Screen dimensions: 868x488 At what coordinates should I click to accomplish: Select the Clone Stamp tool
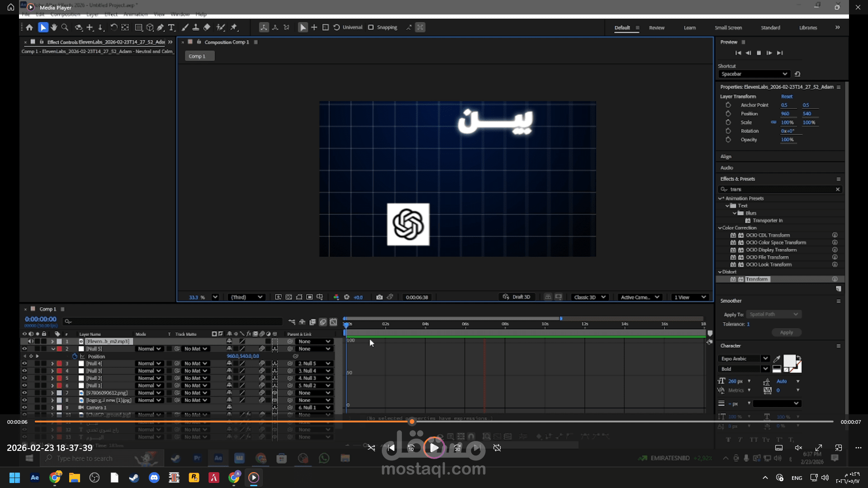196,28
